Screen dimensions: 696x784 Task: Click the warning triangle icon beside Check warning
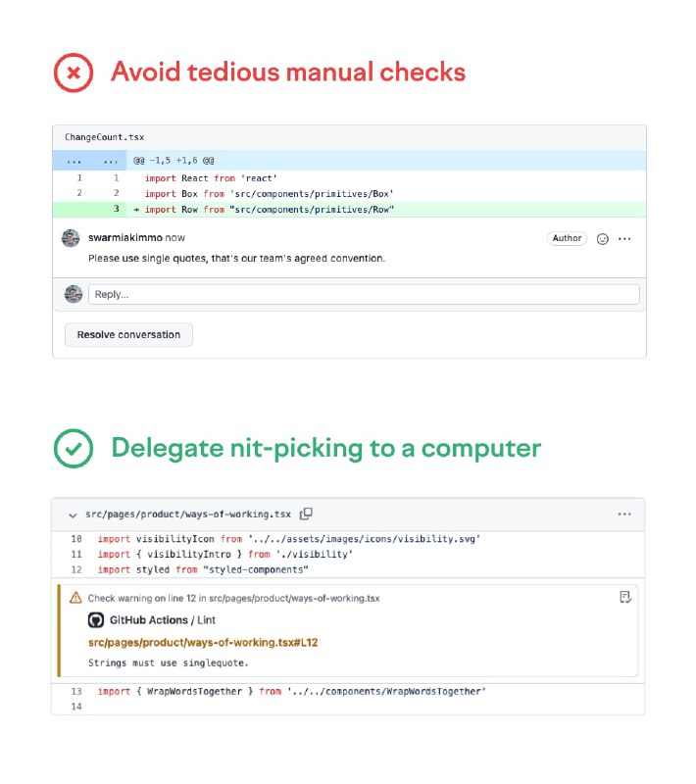tap(75, 598)
